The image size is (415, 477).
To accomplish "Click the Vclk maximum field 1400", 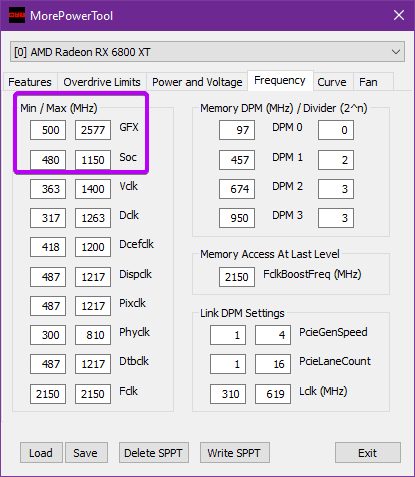I will point(93,189).
